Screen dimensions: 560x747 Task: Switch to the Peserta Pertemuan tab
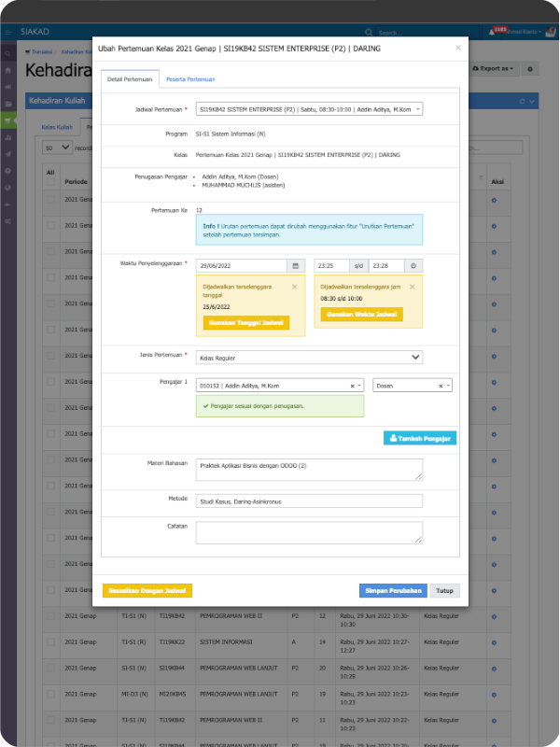coord(190,79)
